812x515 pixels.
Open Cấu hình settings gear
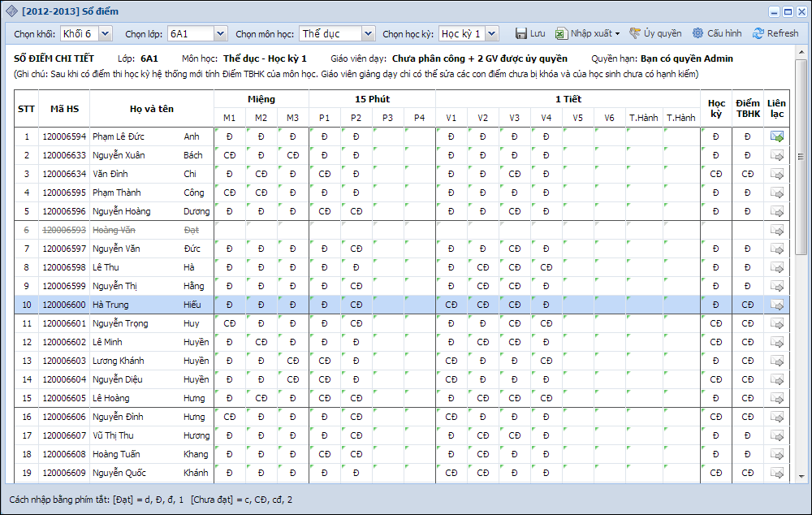[x=716, y=33]
